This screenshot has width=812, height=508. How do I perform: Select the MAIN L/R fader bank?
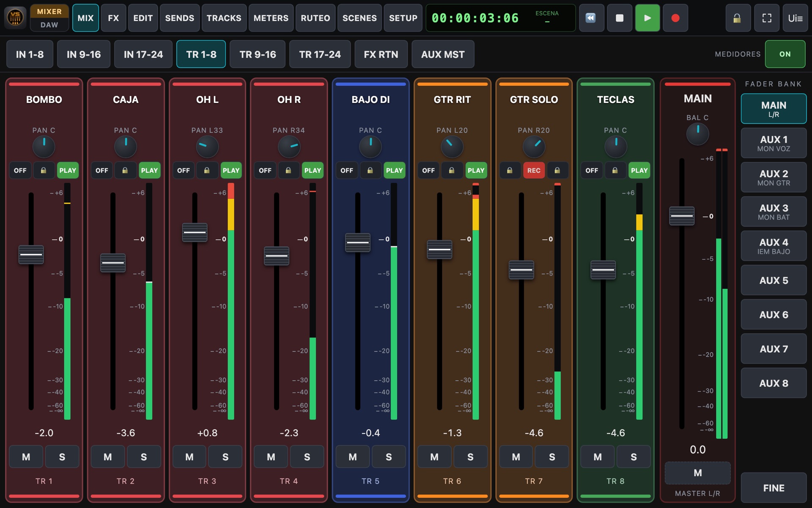774,109
